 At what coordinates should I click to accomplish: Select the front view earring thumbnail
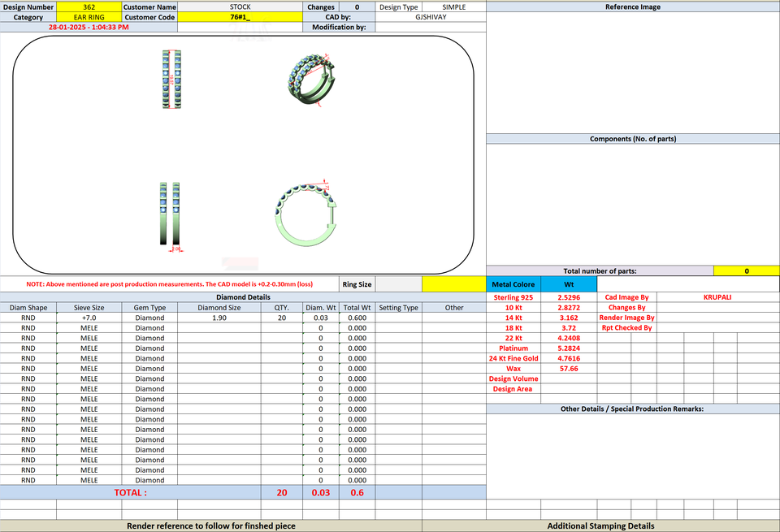171,79
